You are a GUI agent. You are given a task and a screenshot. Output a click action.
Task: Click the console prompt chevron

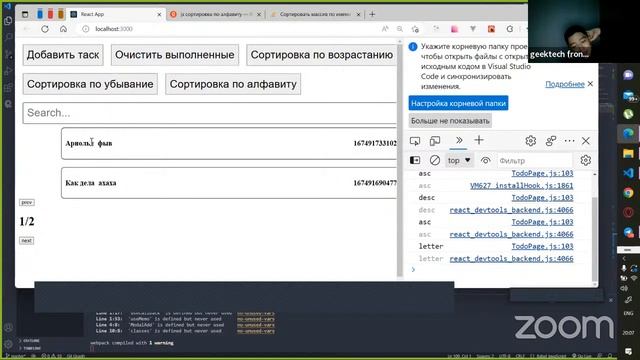[413, 270]
